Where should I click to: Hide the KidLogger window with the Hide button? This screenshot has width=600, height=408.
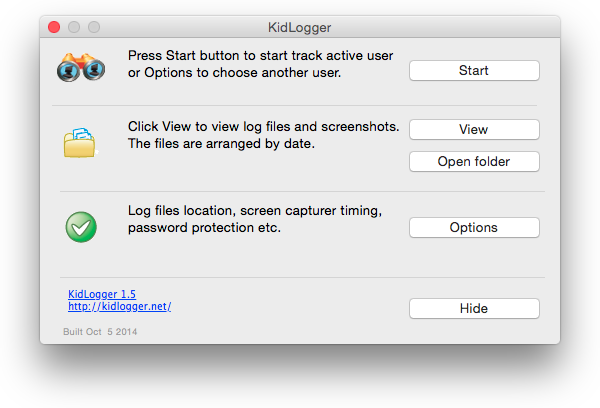pos(474,308)
